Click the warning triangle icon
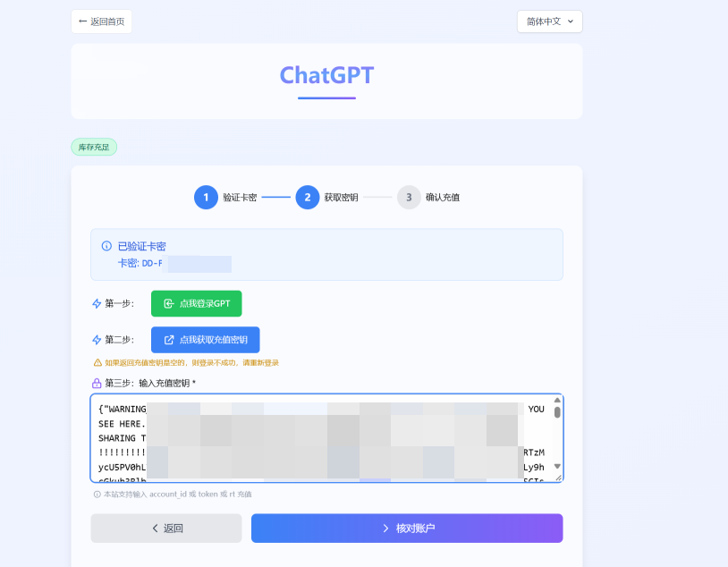The image size is (728, 567). (97, 363)
